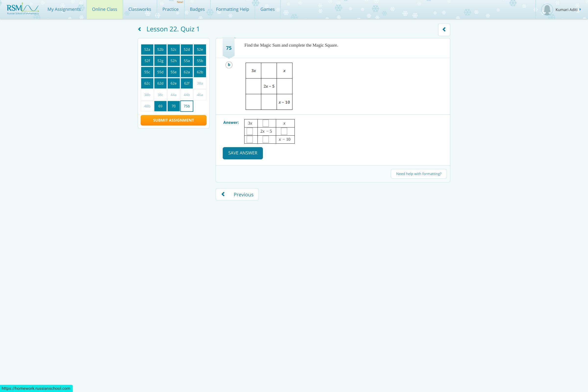588x392 pixels.
Task: Click the arrow icon in the Previous button
Action: point(223,194)
